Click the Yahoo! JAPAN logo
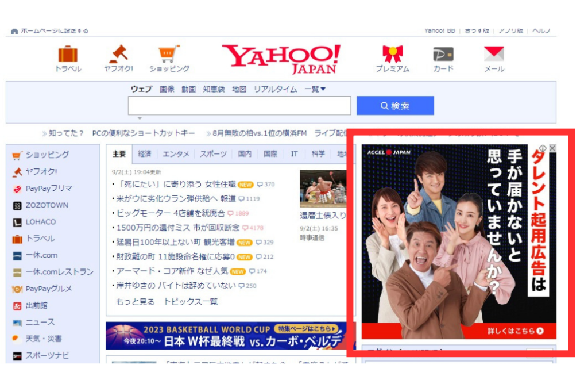Viewport: 588px width, 380px height. [281, 59]
